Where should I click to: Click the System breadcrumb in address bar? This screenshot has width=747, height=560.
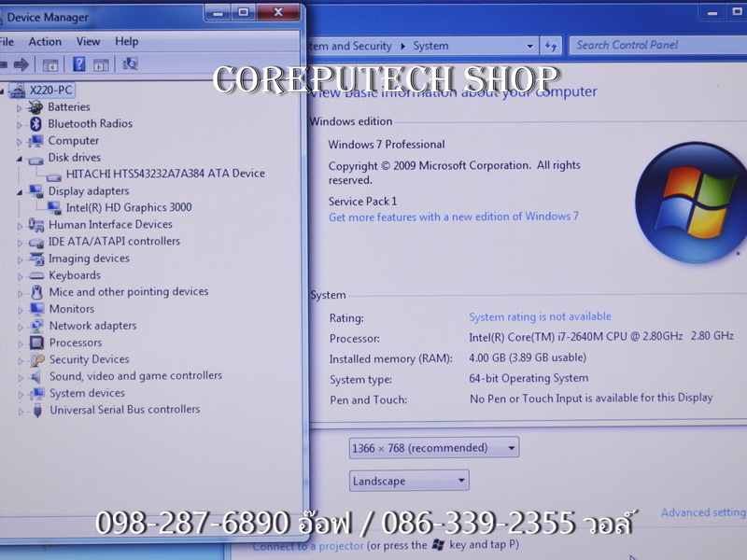pyautogui.click(x=430, y=46)
